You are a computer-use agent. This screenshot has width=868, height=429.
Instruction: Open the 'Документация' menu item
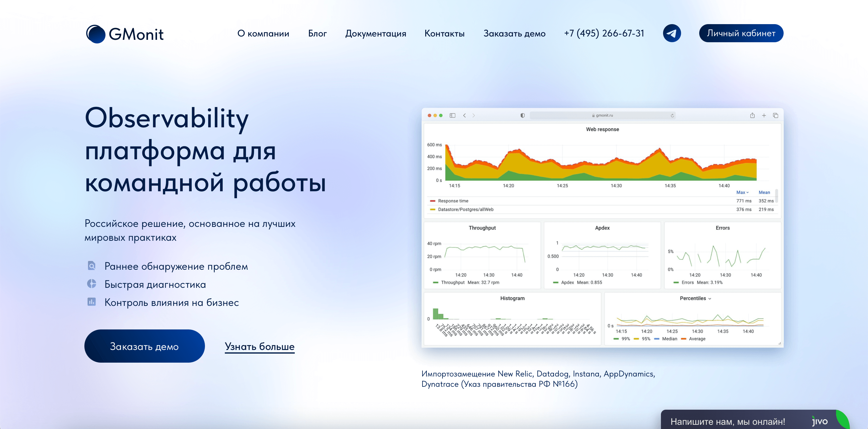pyautogui.click(x=376, y=33)
